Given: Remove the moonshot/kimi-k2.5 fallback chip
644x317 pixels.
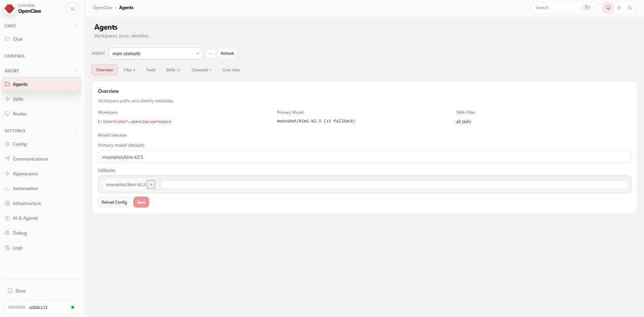Looking at the screenshot, I should click(151, 184).
